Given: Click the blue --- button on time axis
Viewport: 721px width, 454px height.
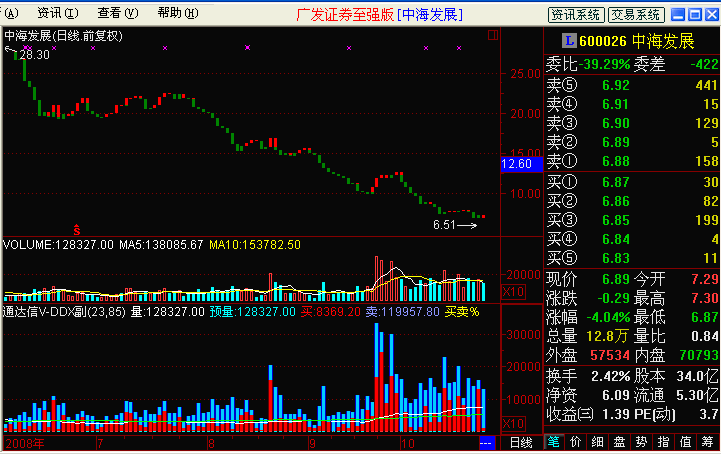Looking at the screenshot, I should 487,443.
